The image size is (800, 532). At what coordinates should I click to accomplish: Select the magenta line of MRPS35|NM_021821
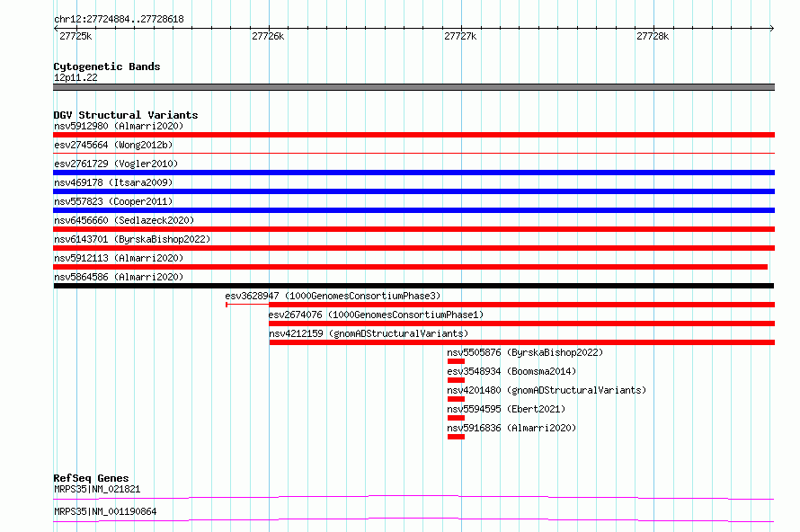click(413, 497)
